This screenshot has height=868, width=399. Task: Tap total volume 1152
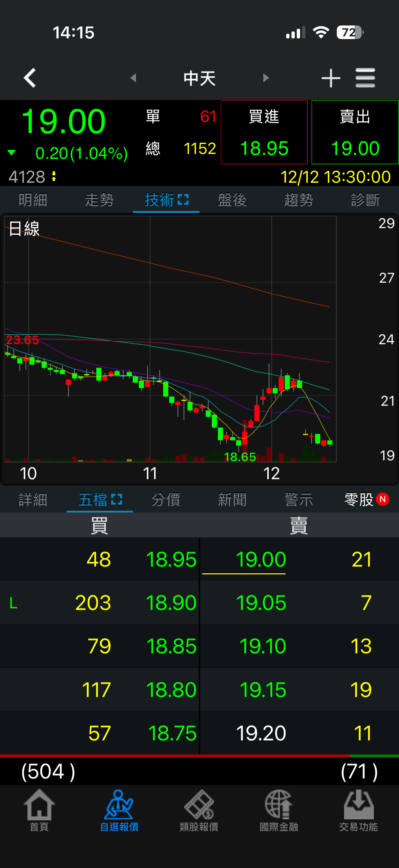(200, 148)
